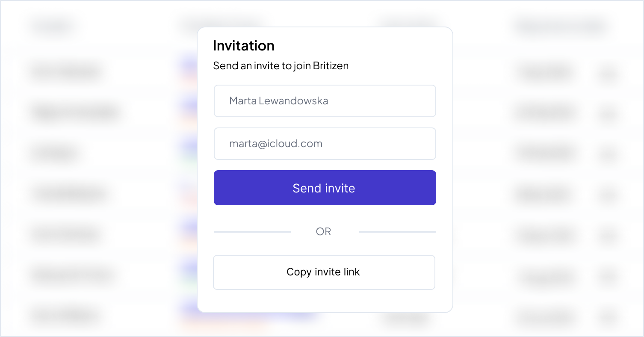The image size is (644, 337).
Task: Click the Send an invite to join Britizen text
Action: [x=281, y=66]
